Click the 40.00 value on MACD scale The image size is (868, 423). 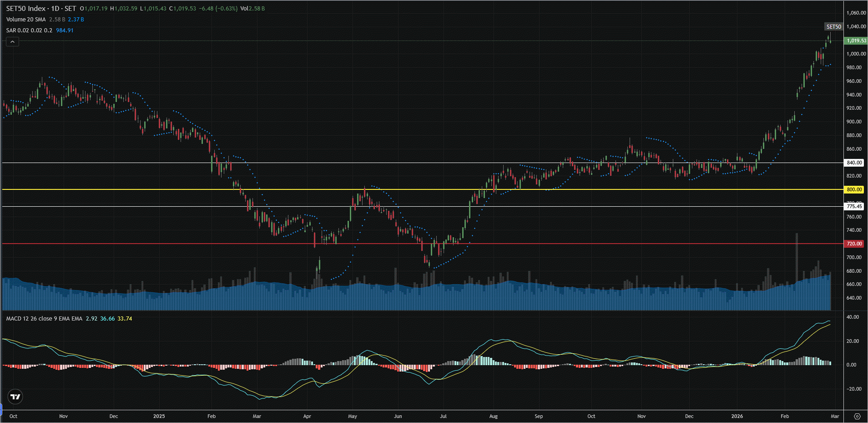(x=852, y=317)
